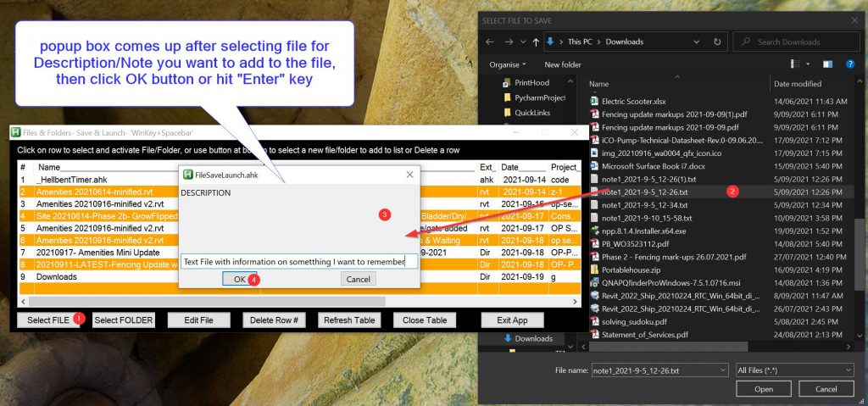
Task: Click the magnifier icon in Search Downloads
Action: point(746,42)
